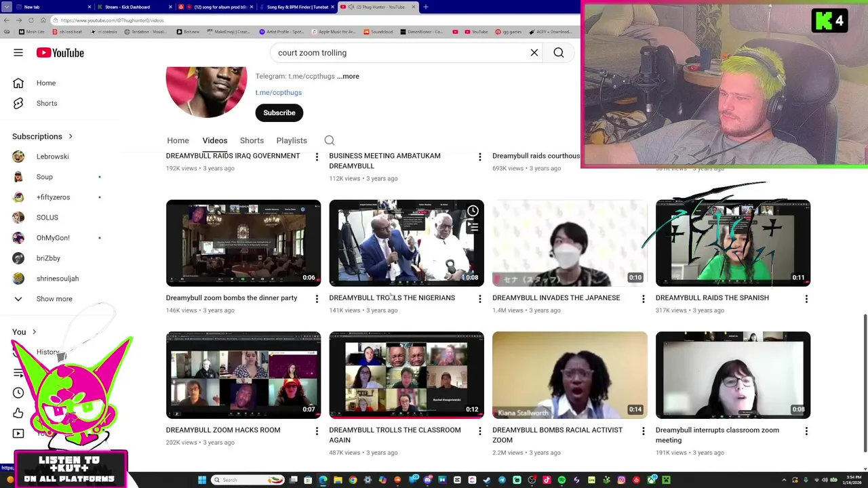
Task: Open options for TROLLS THE CLASSROOM AGAIN video
Action: pos(480,431)
